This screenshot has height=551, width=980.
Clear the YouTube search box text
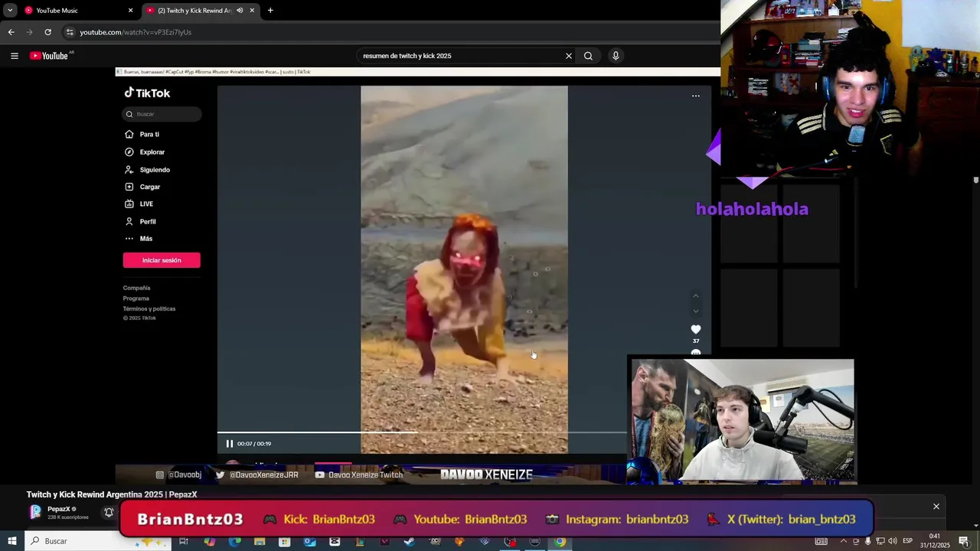point(568,56)
